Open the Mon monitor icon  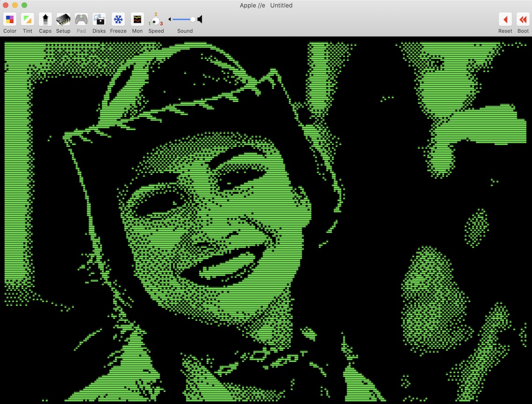point(137,19)
